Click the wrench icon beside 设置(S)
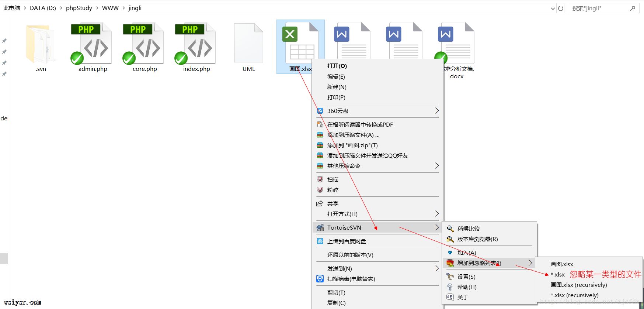 [x=450, y=277]
